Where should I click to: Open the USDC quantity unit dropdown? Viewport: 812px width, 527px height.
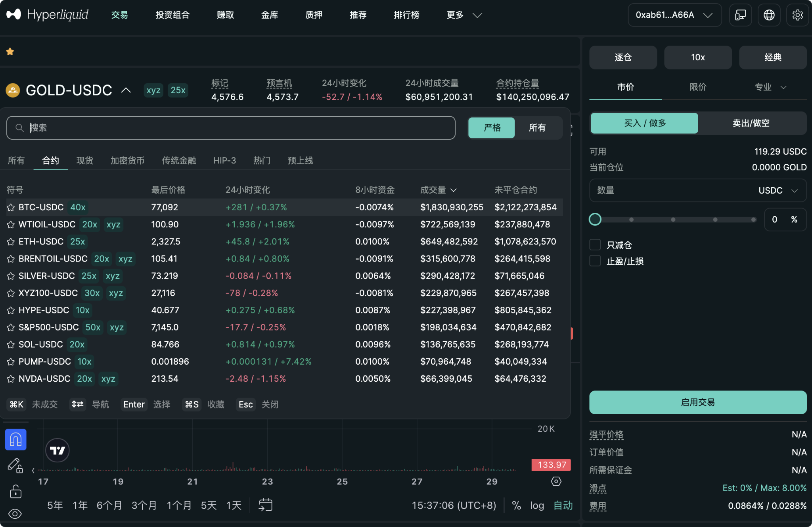tap(778, 190)
